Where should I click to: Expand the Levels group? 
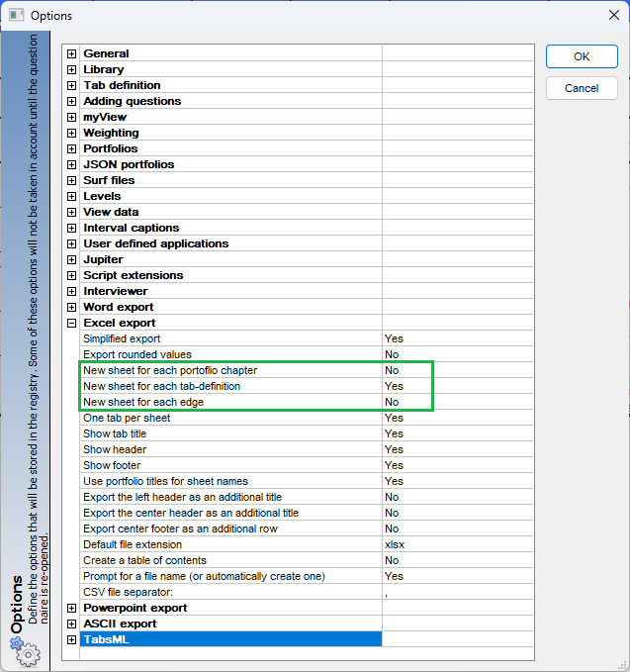[x=71, y=196]
